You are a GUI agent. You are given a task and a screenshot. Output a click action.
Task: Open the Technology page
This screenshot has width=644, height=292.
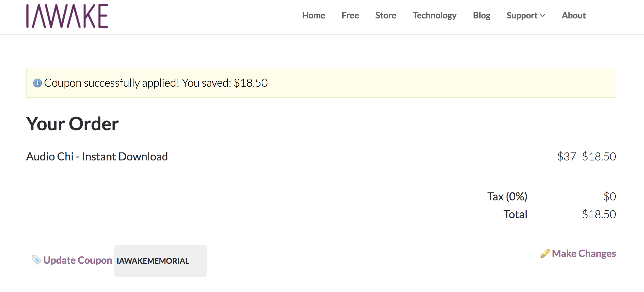pos(434,16)
